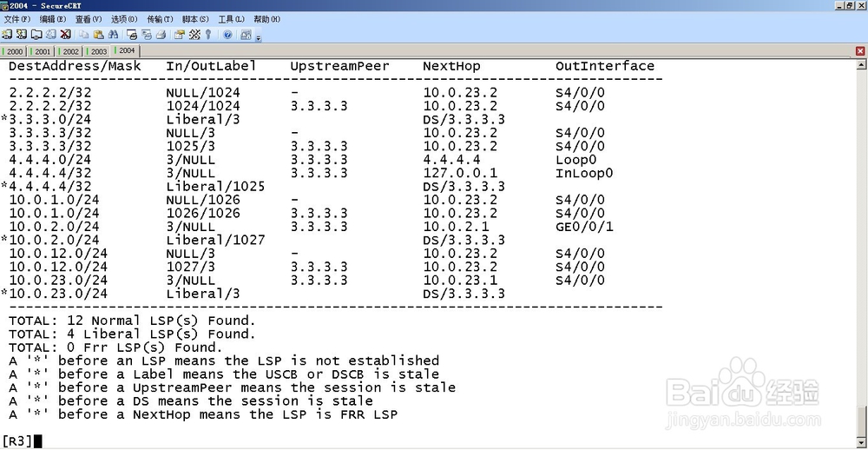Screen dimensions: 868x450
Task: Click the terminal scrollbar thumb
Action: [x=861, y=422]
